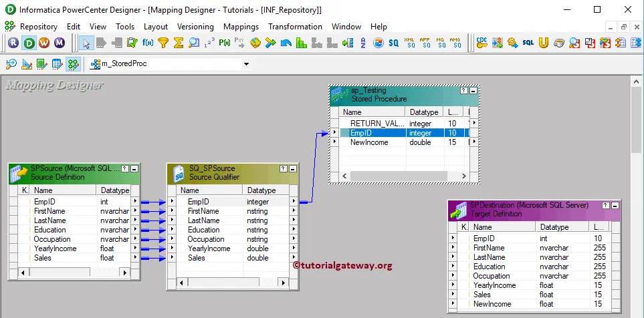The height and width of the screenshot is (318, 644).
Task: Toggle the pointer selection tool
Action: tap(86, 43)
